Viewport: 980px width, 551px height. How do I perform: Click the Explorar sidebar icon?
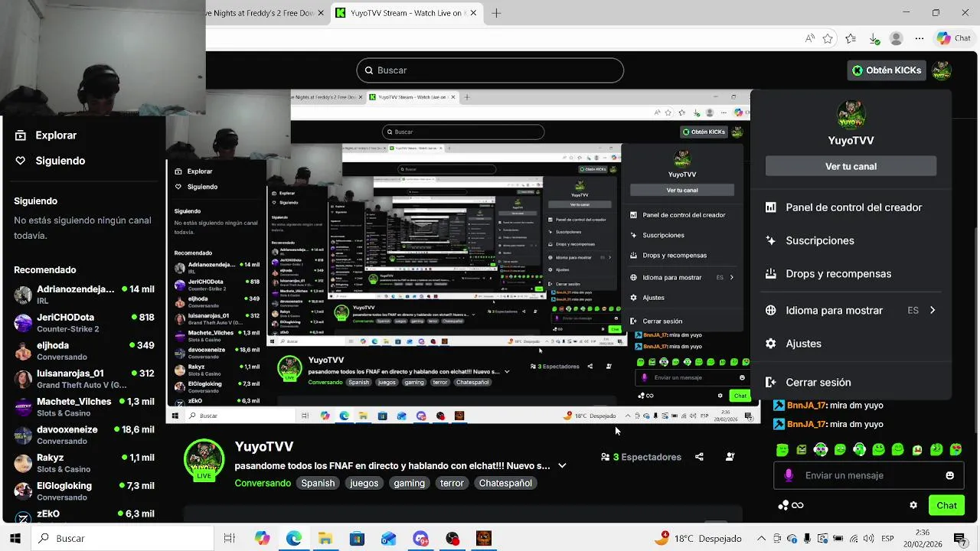21,135
